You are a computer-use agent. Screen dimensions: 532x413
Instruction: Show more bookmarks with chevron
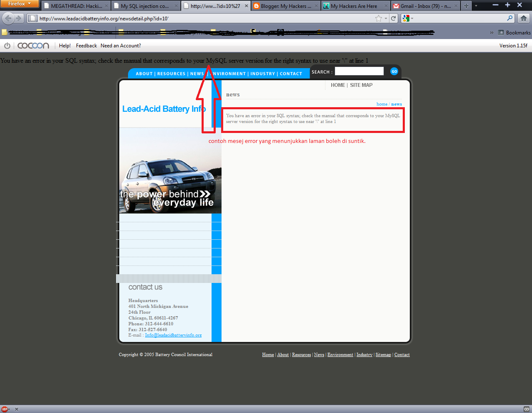point(492,32)
